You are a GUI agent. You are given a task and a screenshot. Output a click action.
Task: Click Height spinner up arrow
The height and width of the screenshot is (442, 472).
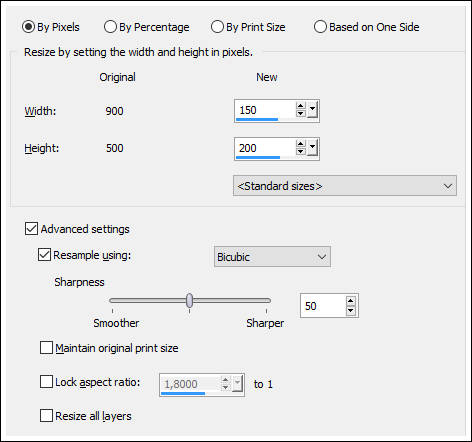[300, 144]
